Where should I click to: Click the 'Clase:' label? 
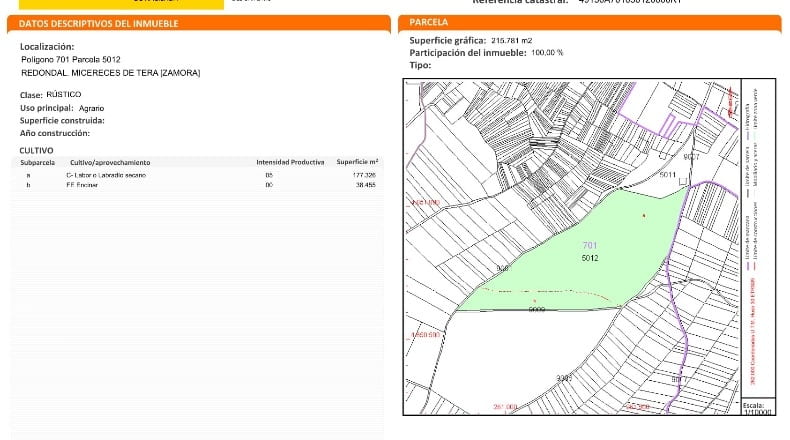pyautogui.click(x=31, y=95)
